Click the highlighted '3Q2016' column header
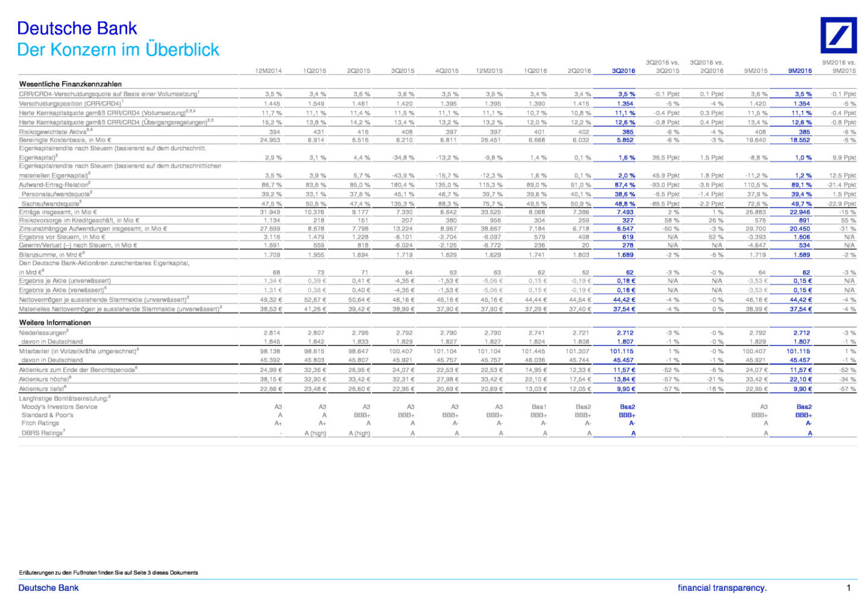This screenshot has height=601, width=868. tap(624, 71)
